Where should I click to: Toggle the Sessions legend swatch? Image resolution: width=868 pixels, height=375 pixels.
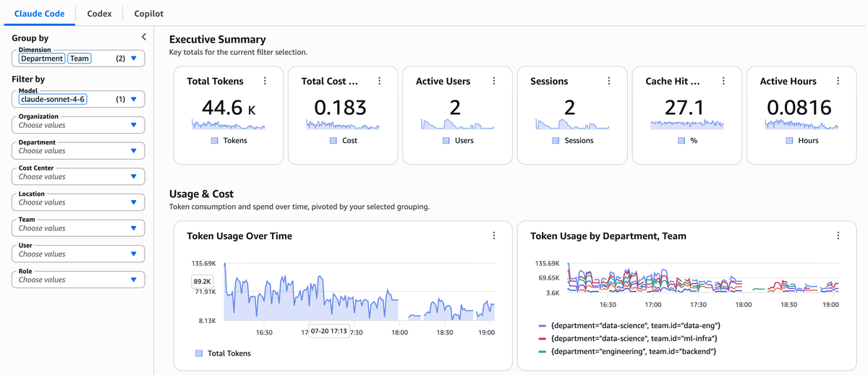(x=556, y=140)
